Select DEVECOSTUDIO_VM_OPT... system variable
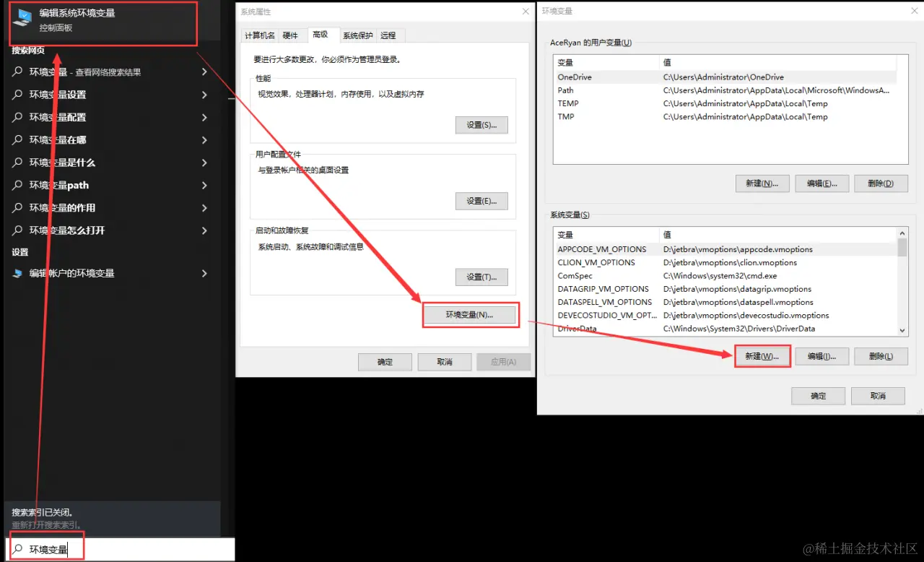Viewport: 924px width, 562px height. (x=725, y=315)
